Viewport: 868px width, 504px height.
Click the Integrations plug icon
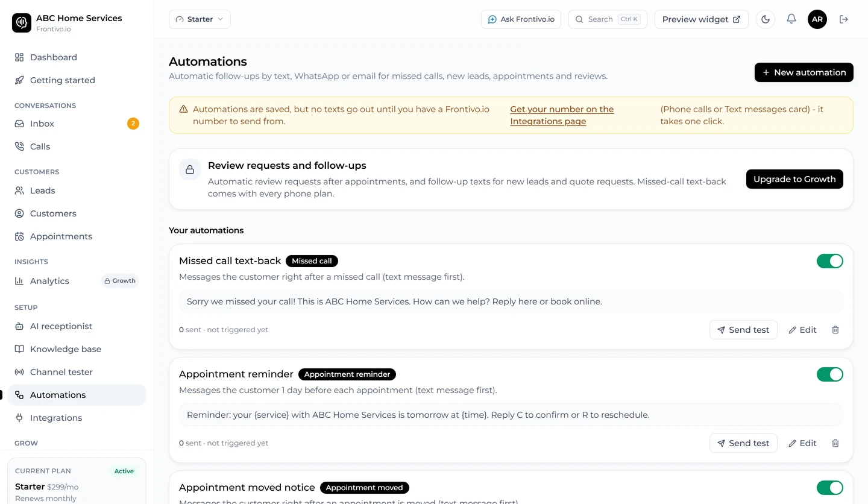19,418
